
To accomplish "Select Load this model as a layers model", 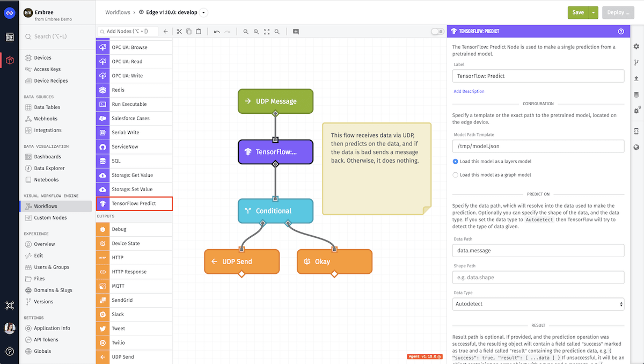I will click(x=456, y=161).
